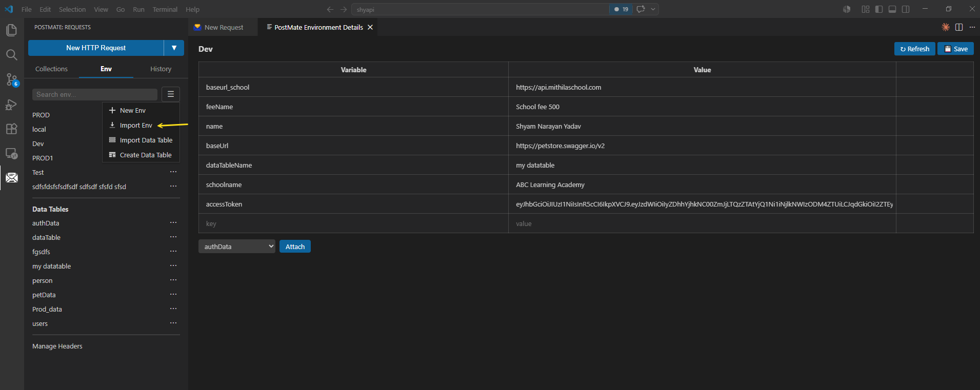Click New HTTP Request button

coord(96,48)
